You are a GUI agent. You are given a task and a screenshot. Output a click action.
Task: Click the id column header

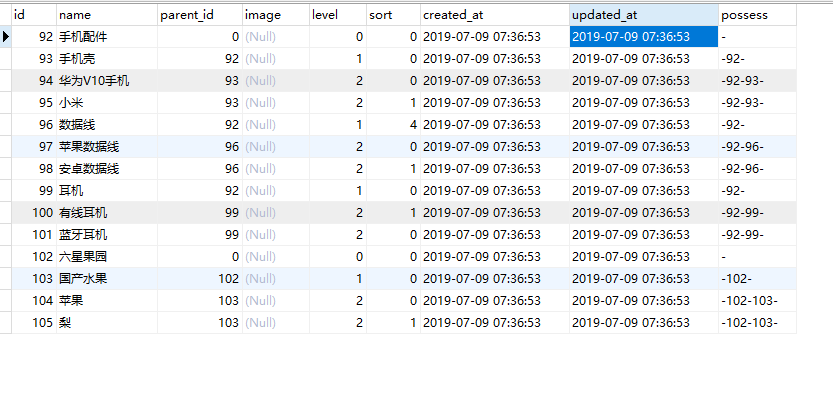33,15
